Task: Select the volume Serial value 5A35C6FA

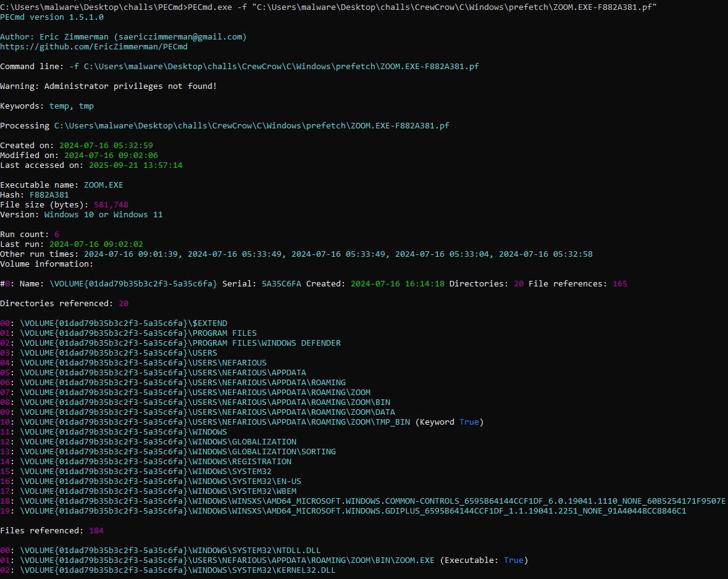Action: tap(282, 284)
